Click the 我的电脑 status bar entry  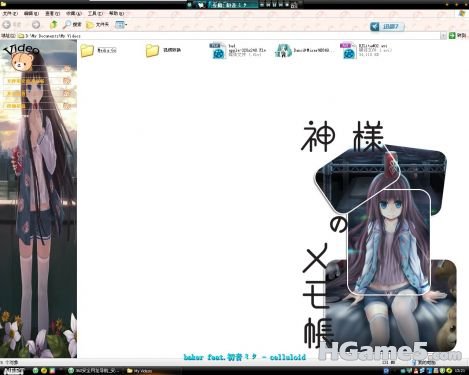click(424, 362)
